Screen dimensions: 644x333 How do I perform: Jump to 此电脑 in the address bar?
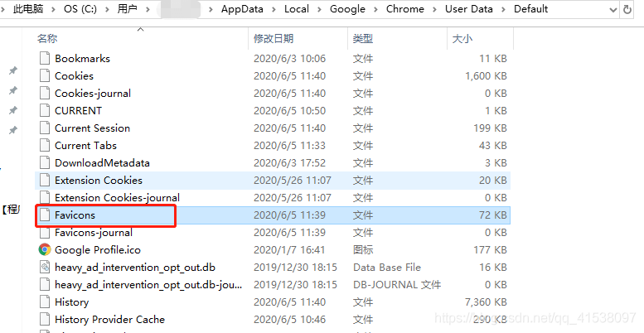tap(28, 9)
